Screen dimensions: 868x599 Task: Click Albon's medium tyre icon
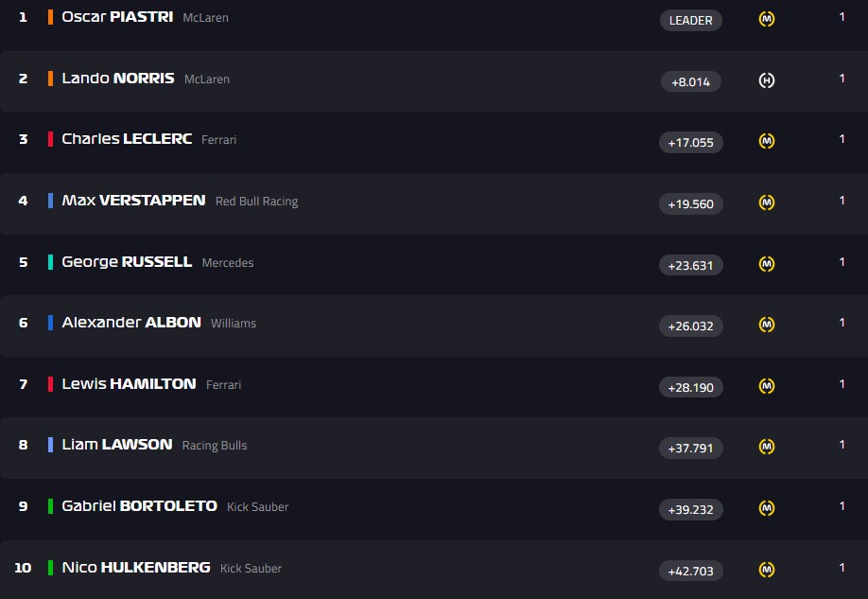tap(767, 325)
